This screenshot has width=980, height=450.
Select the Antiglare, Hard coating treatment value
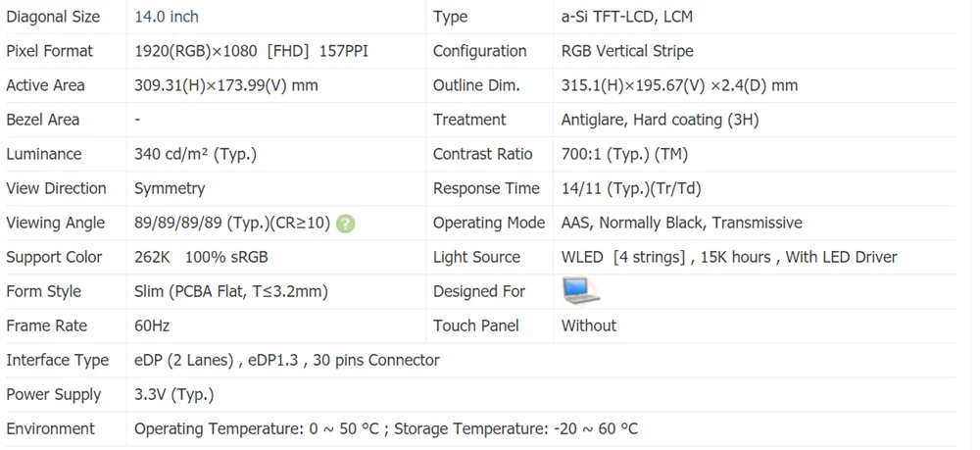click(660, 120)
